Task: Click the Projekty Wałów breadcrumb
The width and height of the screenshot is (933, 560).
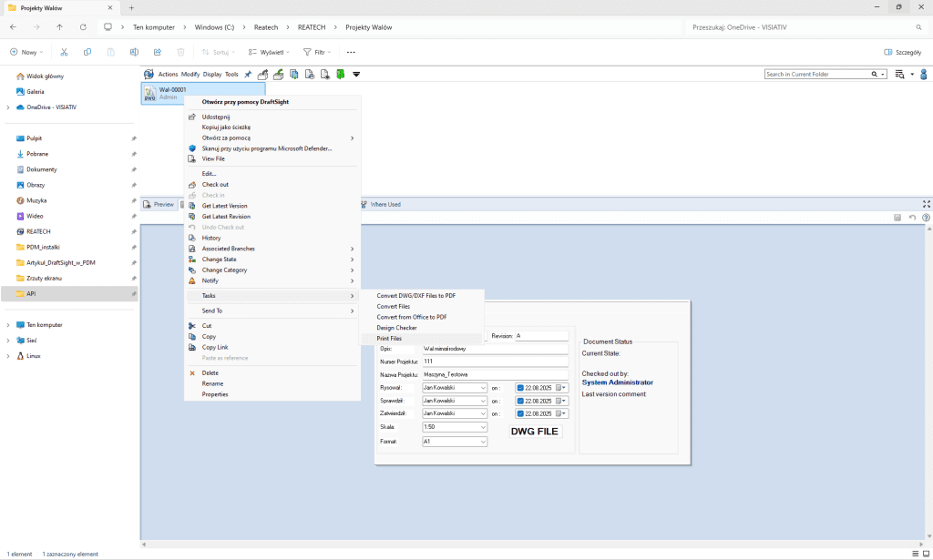Action: click(368, 27)
